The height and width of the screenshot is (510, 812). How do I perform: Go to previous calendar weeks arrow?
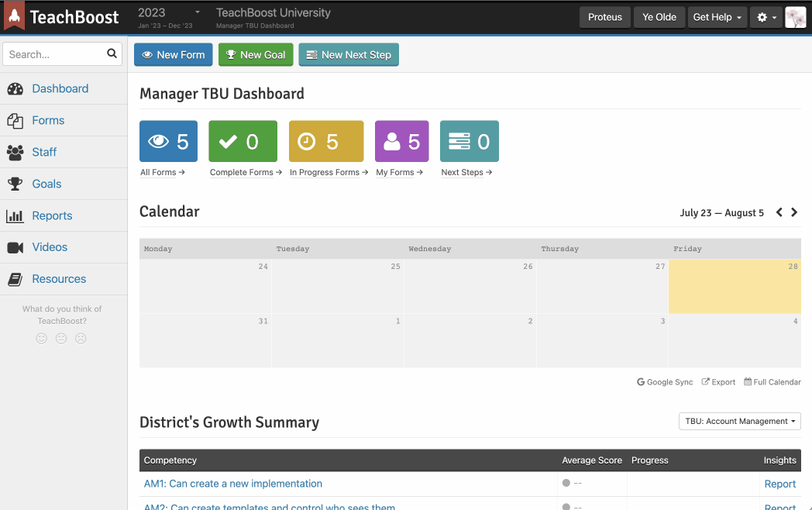tap(779, 212)
